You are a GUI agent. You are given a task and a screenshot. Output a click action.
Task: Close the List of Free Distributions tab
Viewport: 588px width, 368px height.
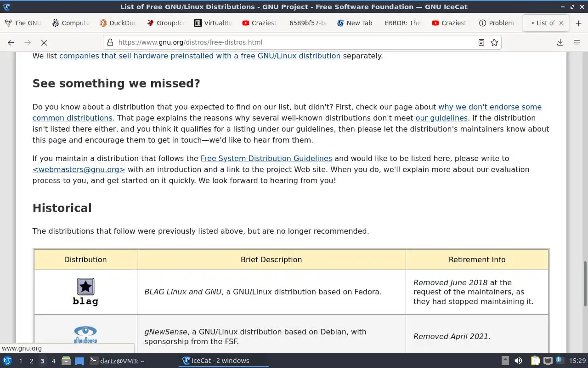(561, 23)
